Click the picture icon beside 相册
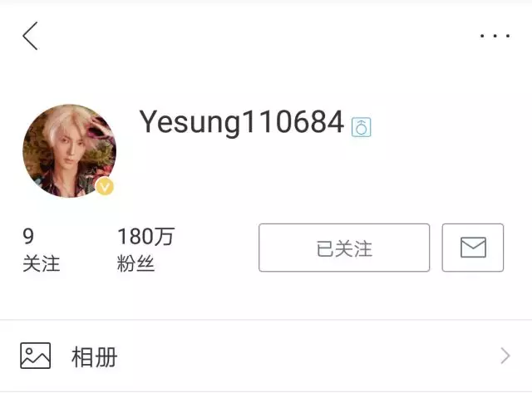 pyautogui.click(x=35, y=356)
